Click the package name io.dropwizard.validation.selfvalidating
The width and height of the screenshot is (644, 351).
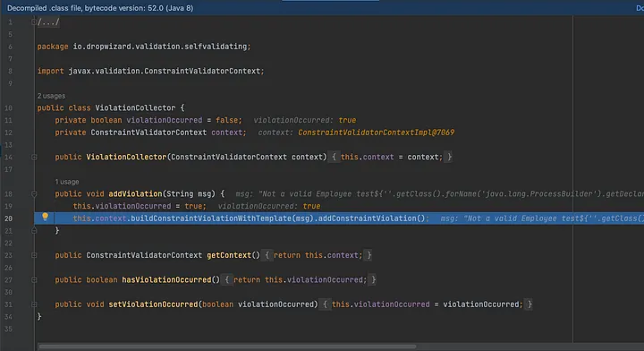pos(160,47)
